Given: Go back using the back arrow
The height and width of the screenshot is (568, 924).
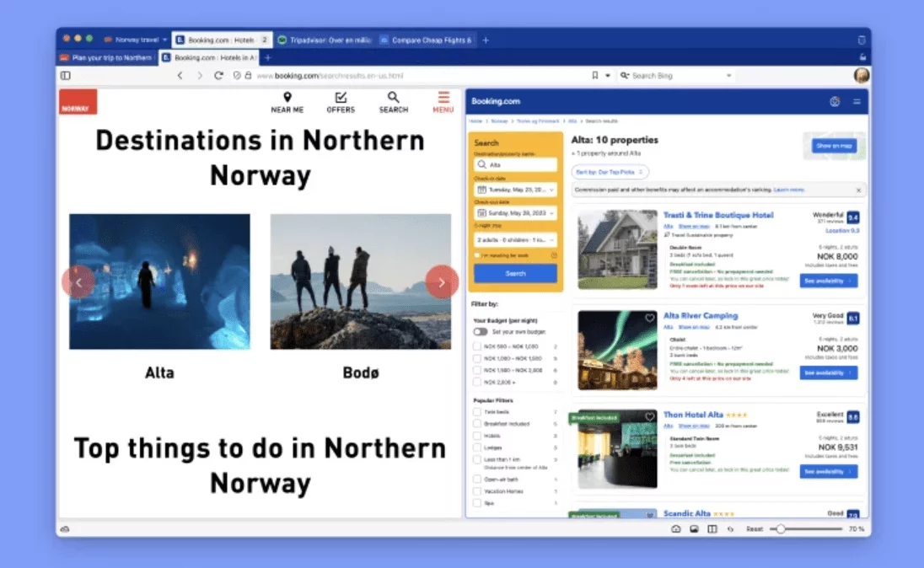Looking at the screenshot, I should point(180,75).
